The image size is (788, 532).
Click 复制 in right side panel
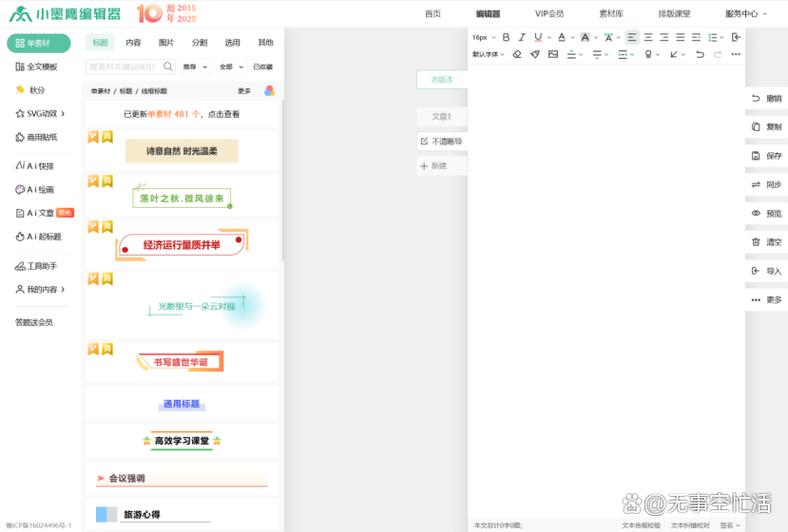point(766,127)
